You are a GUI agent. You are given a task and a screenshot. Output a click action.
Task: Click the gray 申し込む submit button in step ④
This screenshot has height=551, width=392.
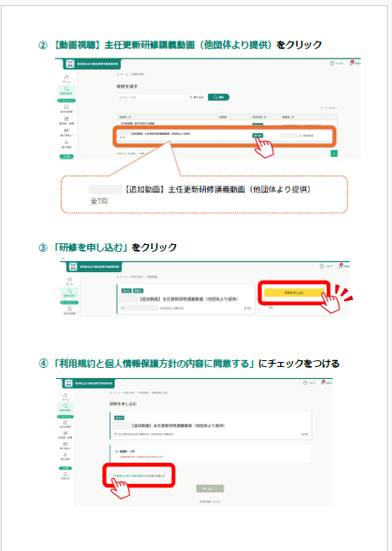click(210, 488)
